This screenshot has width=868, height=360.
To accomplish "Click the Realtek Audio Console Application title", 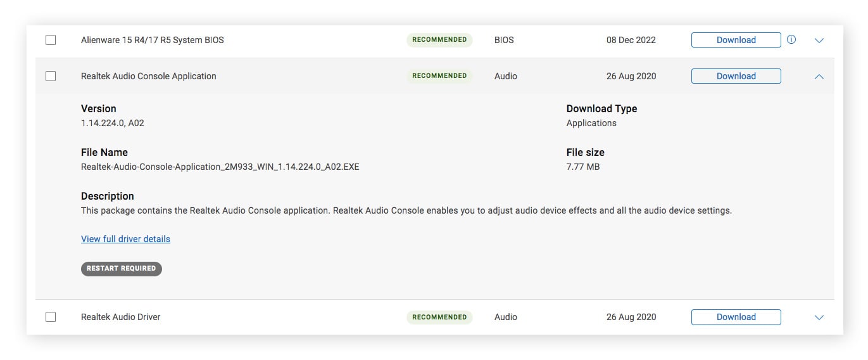I will (149, 76).
